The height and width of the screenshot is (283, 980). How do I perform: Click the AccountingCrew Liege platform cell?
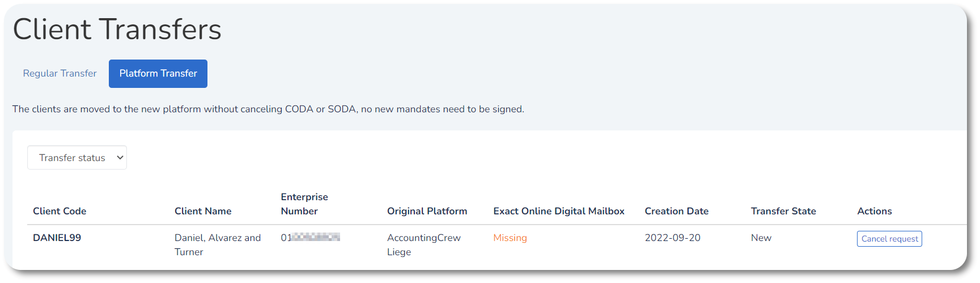tap(423, 244)
